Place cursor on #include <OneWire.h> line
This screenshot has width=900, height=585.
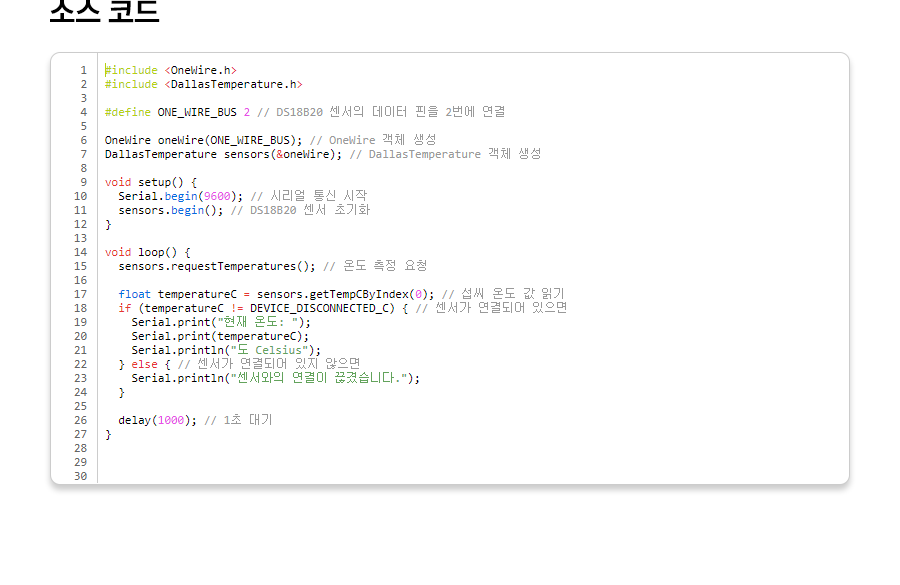[x=171, y=70]
